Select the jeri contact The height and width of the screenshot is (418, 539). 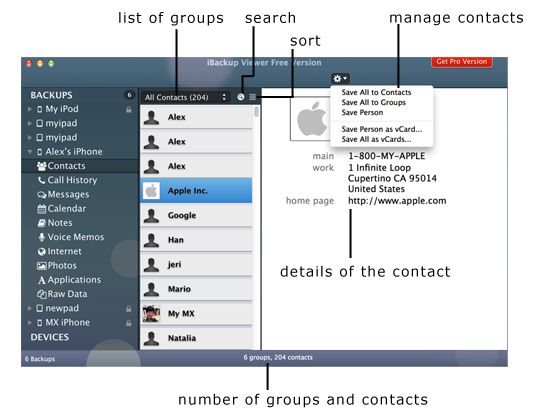point(196,264)
